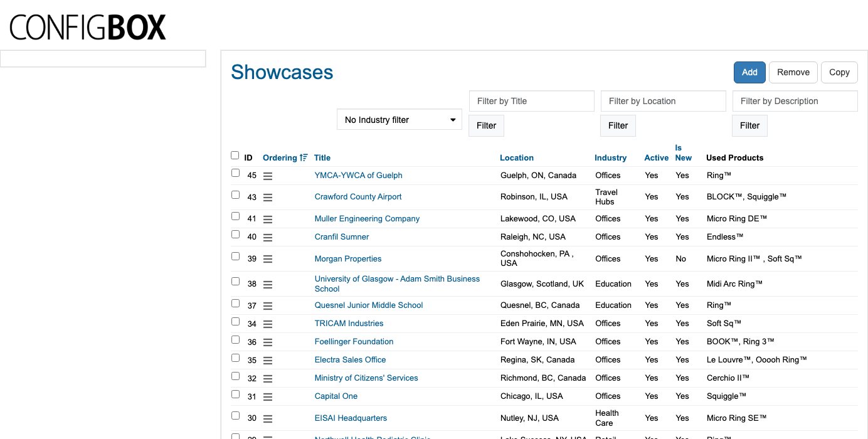Focus the Filter by Description field
This screenshot has width=868, height=439.
795,101
